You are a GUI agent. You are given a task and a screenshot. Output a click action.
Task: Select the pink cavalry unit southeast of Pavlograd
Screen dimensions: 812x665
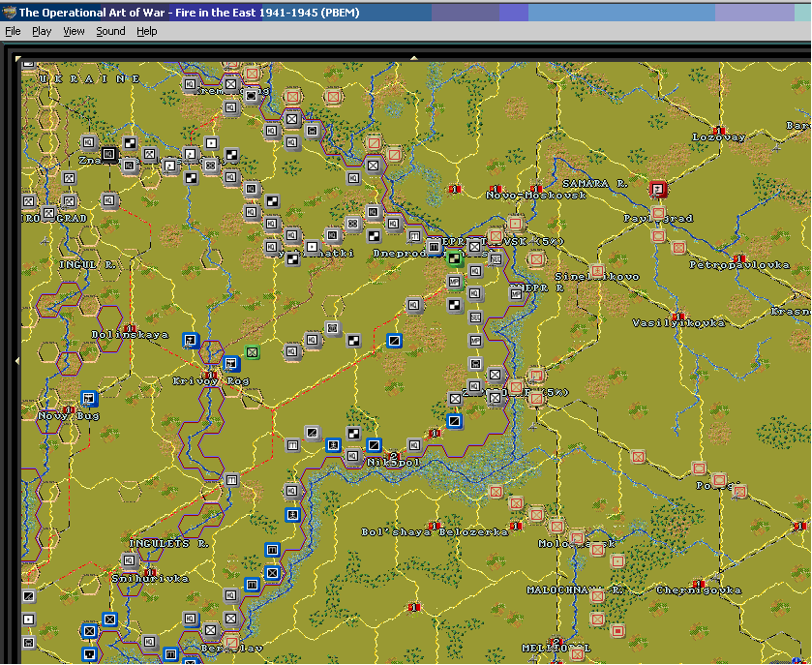tap(678, 248)
